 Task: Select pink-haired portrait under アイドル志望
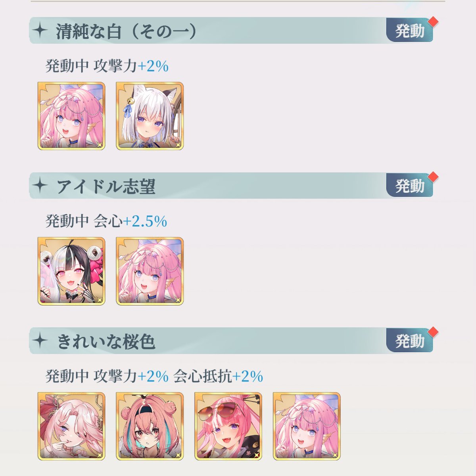(150, 271)
